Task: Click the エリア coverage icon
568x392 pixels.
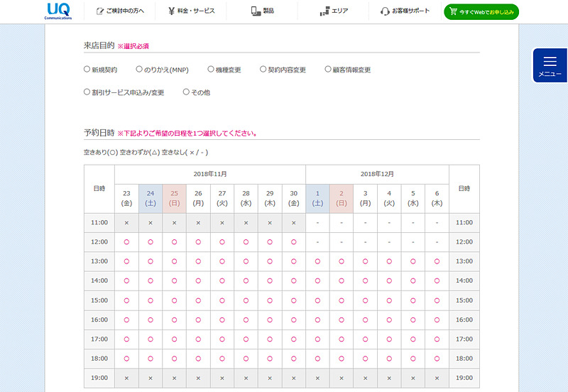Action: 325,11
